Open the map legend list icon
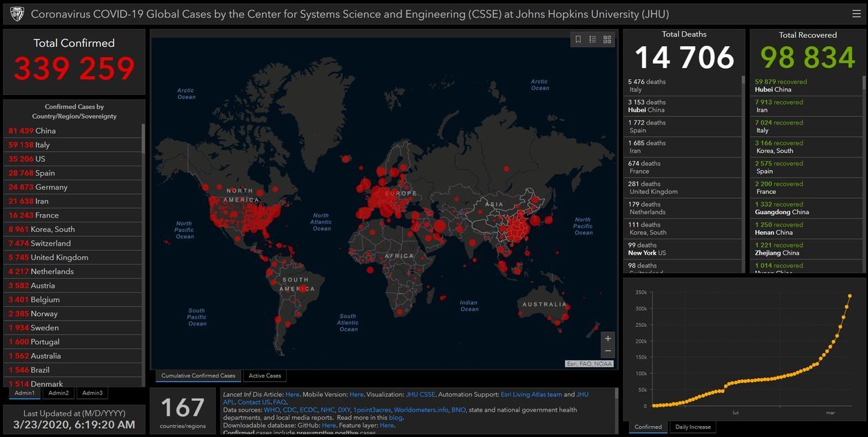This screenshot has width=868, height=437. click(592, 40)
